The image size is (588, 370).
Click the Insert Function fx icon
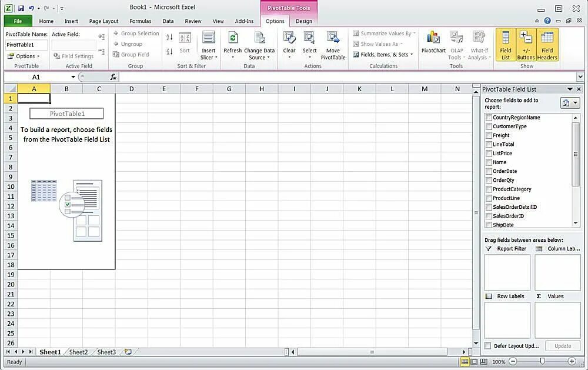click(x=113, y=77)
